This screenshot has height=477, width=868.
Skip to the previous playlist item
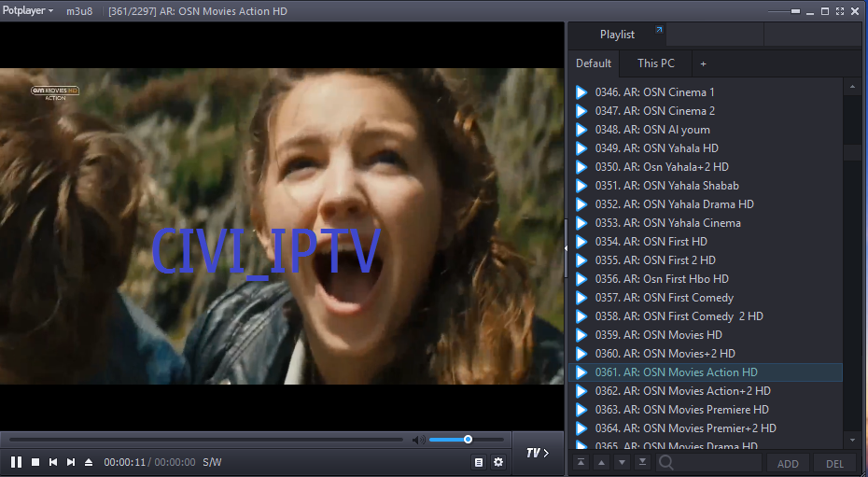pyautogui.click(x=53, y=462)
